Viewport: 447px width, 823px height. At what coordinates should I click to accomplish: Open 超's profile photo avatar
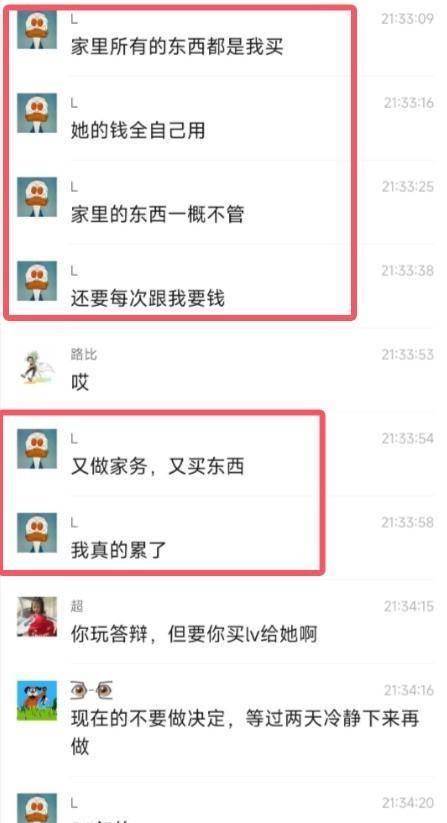(x=37, y=617)
